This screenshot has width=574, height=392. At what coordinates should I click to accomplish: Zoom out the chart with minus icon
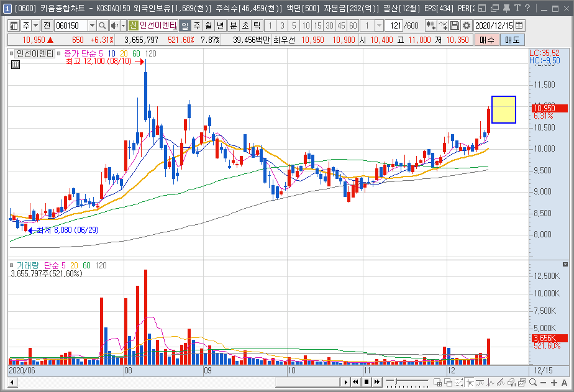[x=543, y=383]
